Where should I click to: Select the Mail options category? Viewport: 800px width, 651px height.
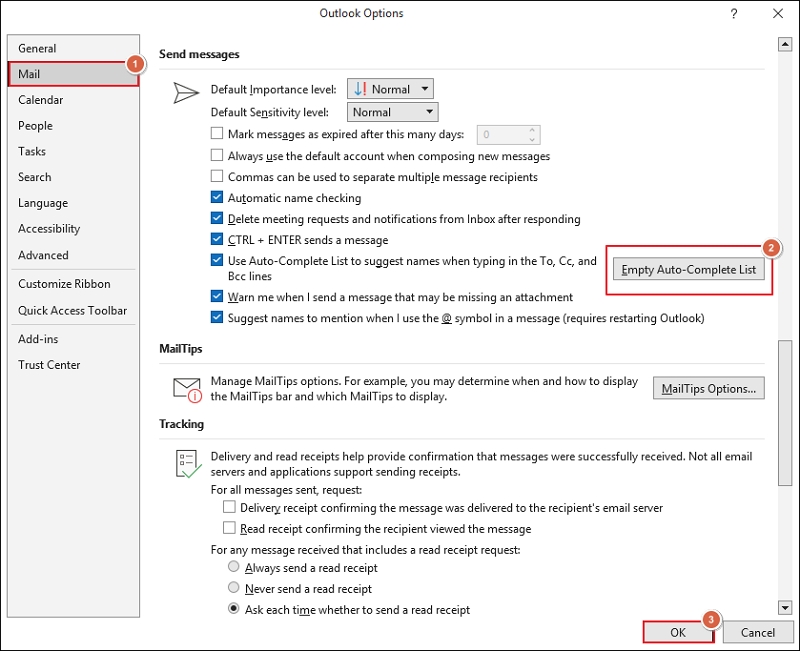73,74
